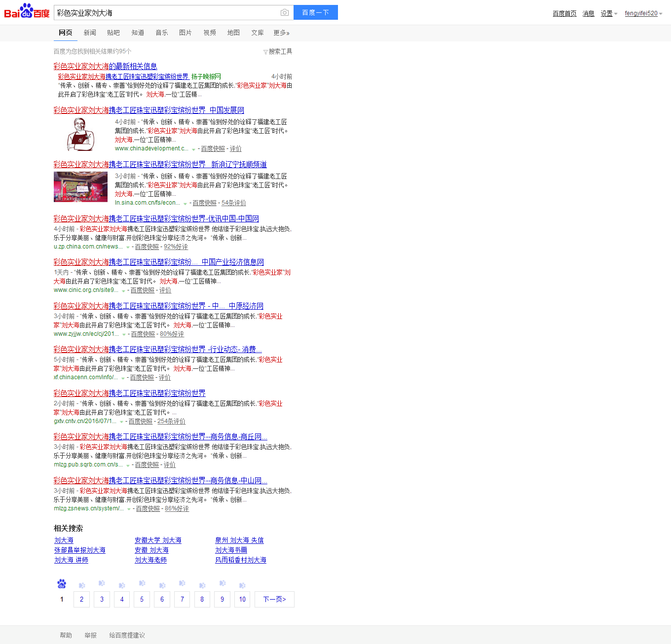Open 扬子晚报网 news source link

point(206,77)
